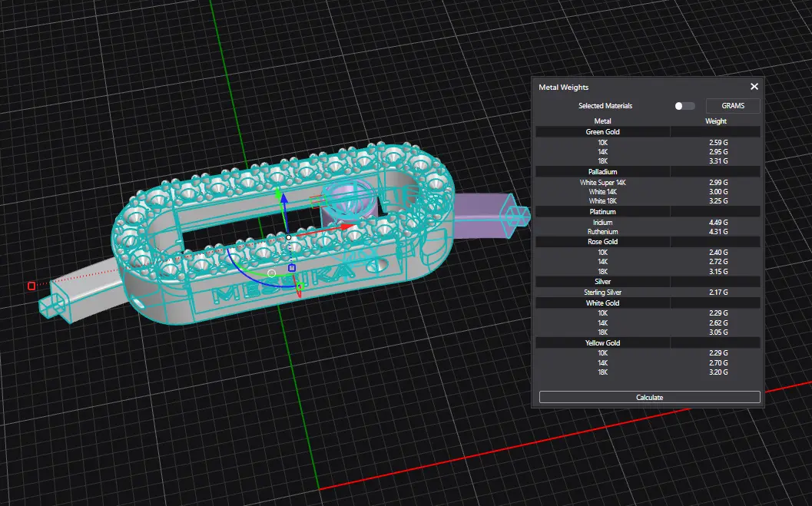Click the Metal column header
This screenshot has width=812, height=506.
[x=603, y=121]
